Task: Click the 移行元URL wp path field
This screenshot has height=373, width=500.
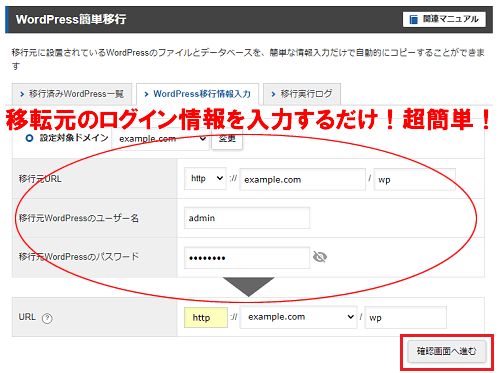Action: click(x=415, y=180)
